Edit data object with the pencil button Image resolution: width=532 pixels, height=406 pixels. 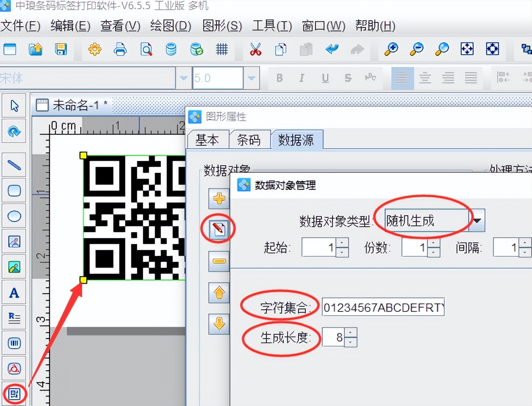coord(219,229)
